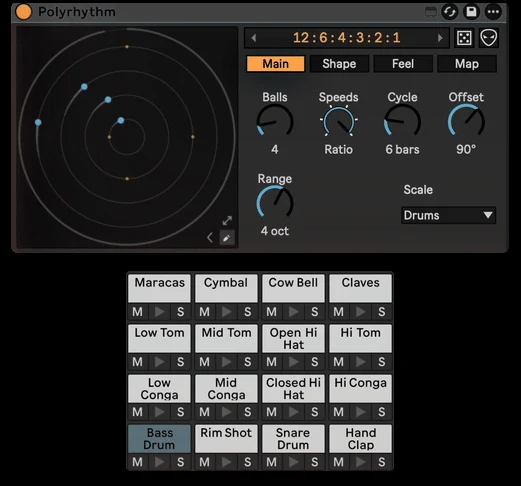Preview play the Rim Shot pad
This screenshot has width=521, height=486.
[226, 462]
